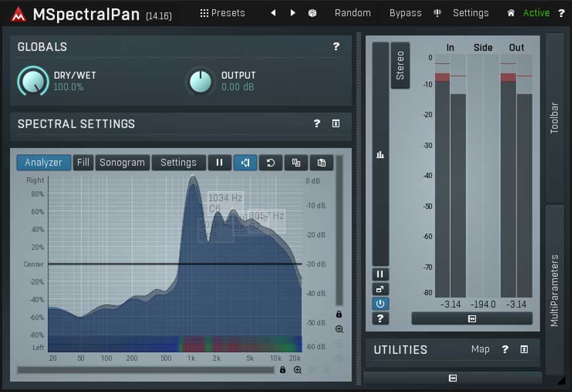This screenshot has height=392, width=572.
Task: Toggle the Analyzer button
Action: tap(43, 162)
